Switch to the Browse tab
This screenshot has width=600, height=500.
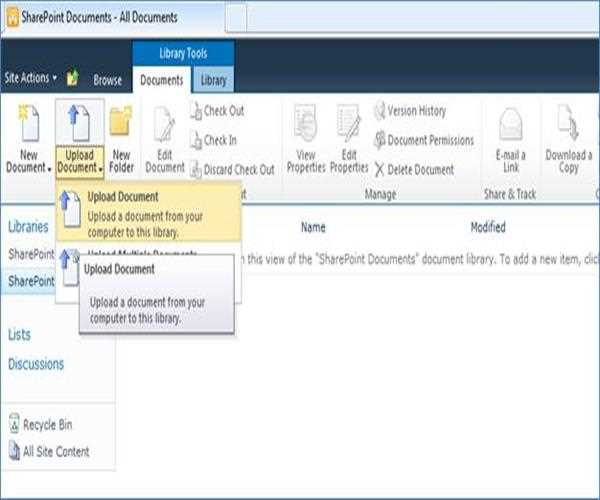(107, 80)
